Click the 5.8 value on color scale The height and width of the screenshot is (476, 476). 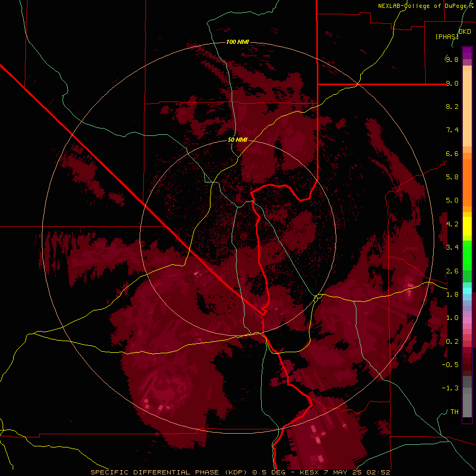[x=452, y=177]
